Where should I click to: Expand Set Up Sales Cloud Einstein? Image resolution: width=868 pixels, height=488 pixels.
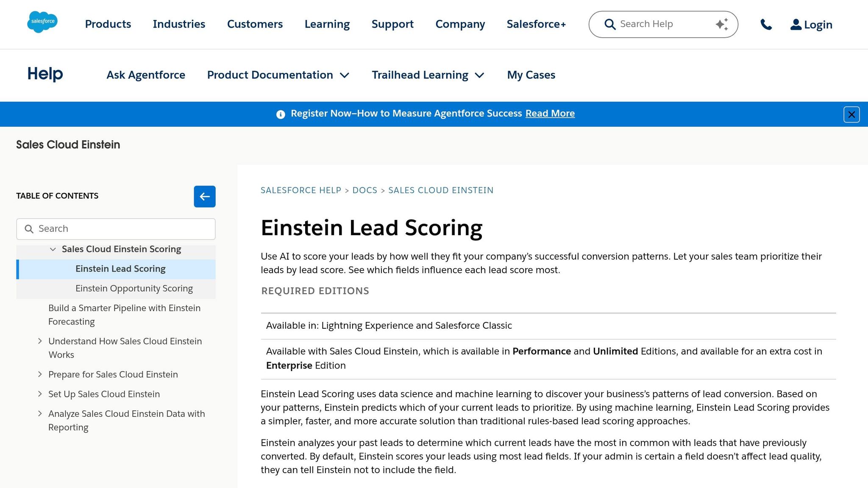pyautogui.click(x=40, y=394)
